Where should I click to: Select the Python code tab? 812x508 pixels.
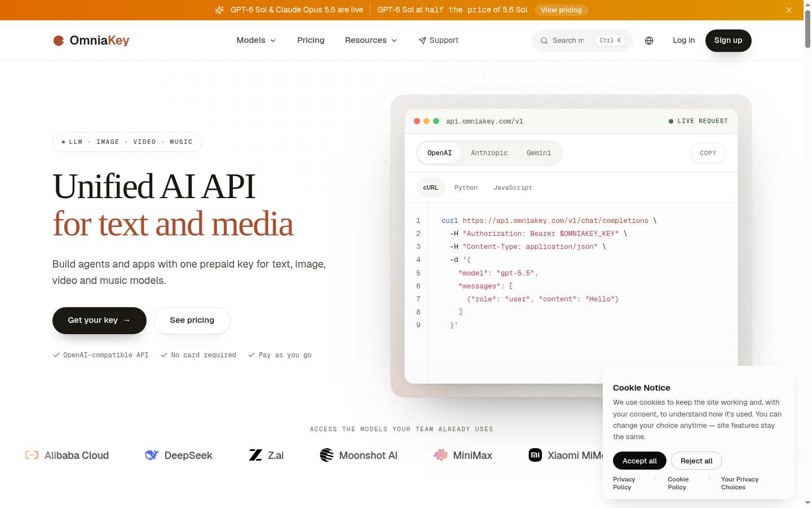click(466, 187)
